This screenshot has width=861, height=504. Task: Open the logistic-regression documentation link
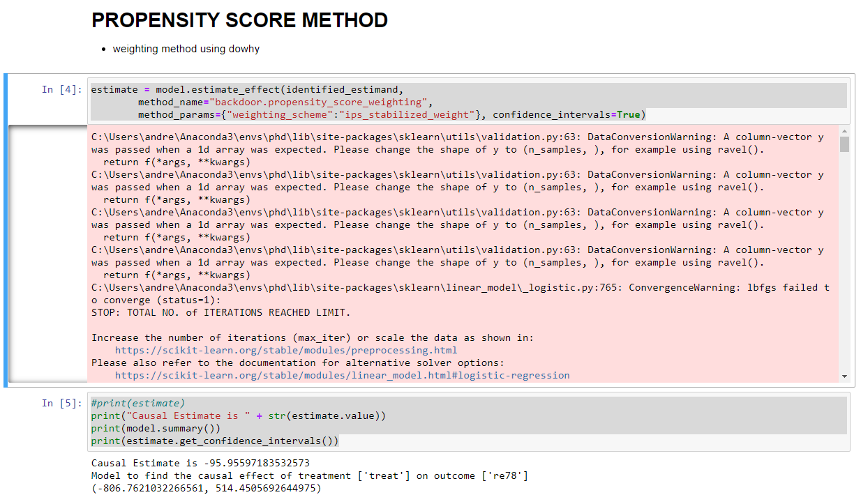coord(342,375)
